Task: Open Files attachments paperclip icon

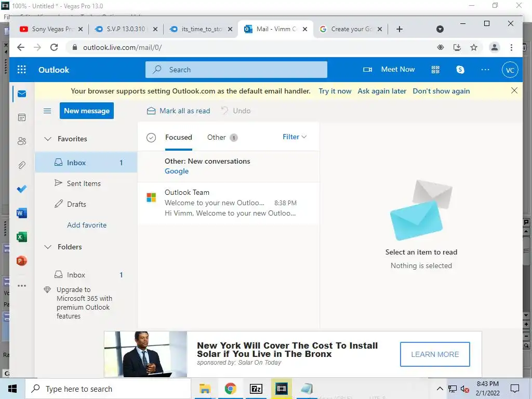Action: pyautogui.click(x=22, y=165)
